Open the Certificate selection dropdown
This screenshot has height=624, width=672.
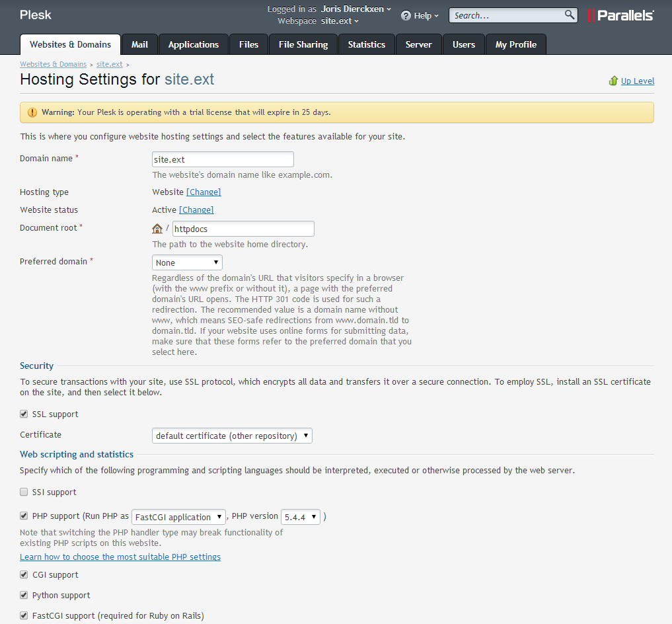pos(232,436)
